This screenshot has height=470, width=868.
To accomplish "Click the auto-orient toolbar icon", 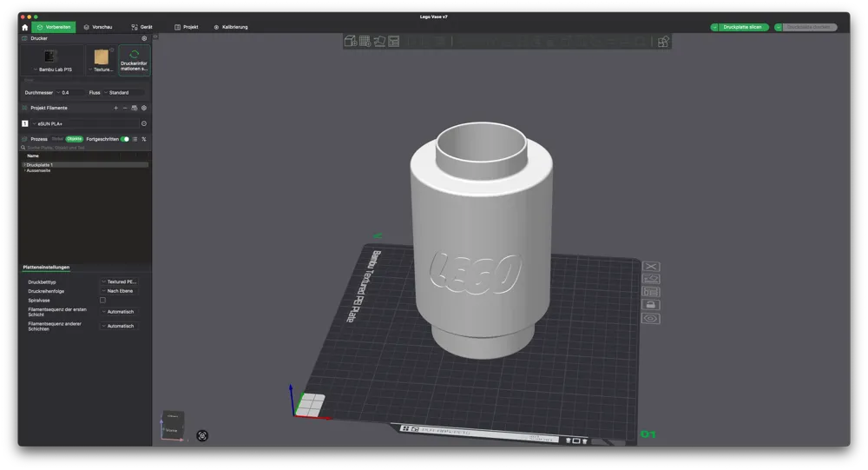I will pos(379,41).
